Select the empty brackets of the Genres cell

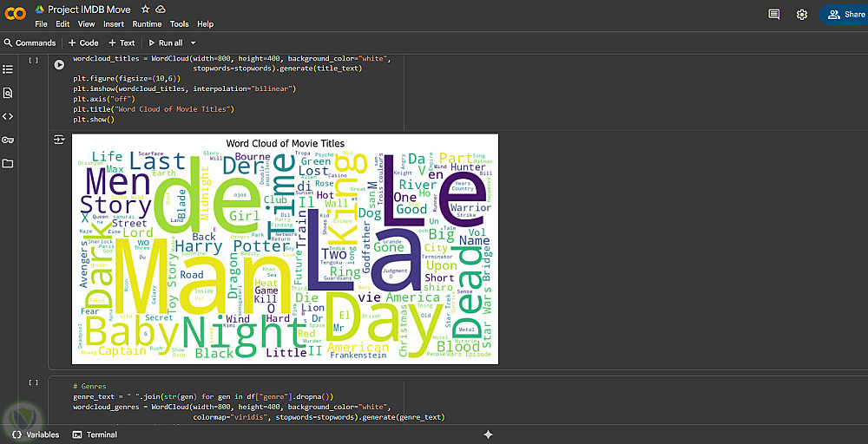pos(33,382)
